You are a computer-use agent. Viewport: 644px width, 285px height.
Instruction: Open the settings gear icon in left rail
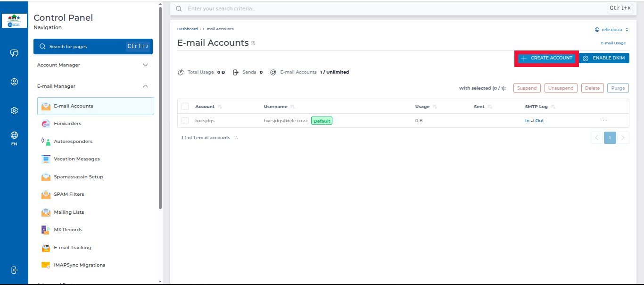click(14, 111)
